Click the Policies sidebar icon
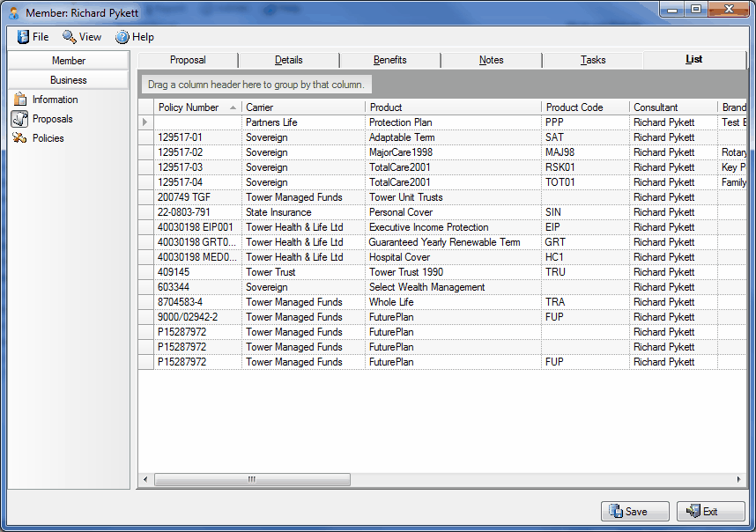Viewport: 756px width, 532px height. [19, 138]
